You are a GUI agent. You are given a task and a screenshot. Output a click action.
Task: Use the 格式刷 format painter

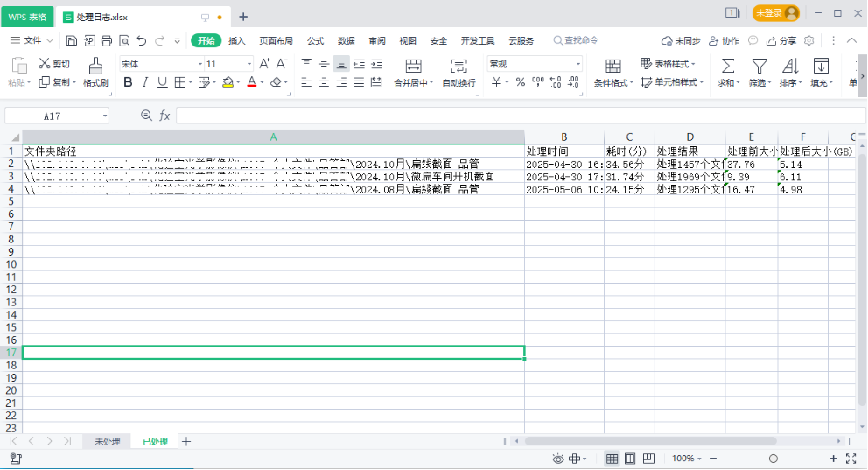point(95,73)
